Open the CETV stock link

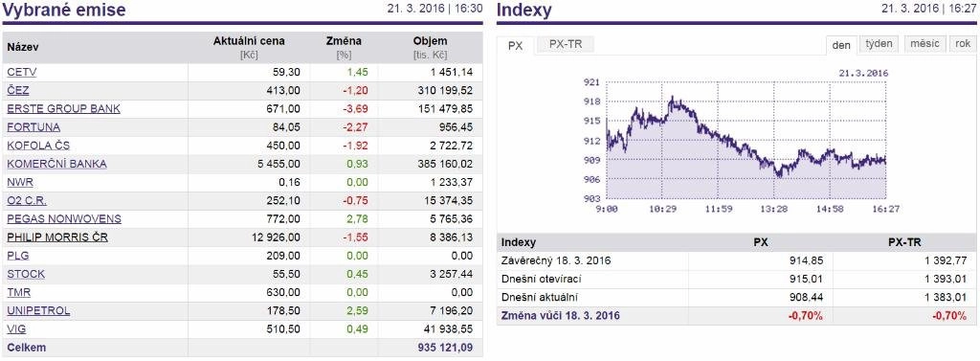tap(21, 73)
